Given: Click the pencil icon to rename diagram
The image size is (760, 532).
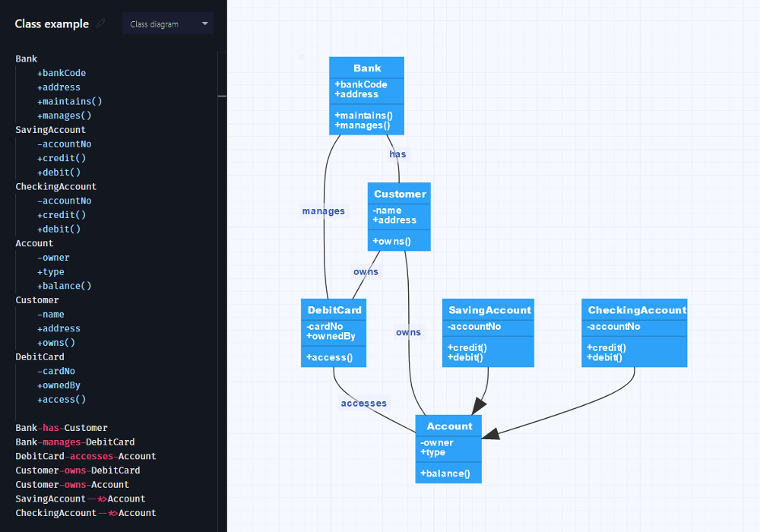Looking at the screenshot, I should click(101, 24).
